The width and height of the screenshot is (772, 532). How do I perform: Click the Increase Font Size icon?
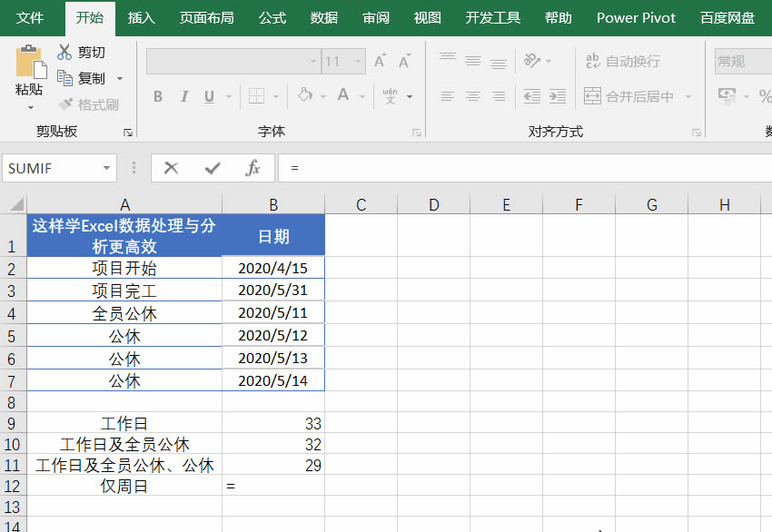(x=380, y=60)
